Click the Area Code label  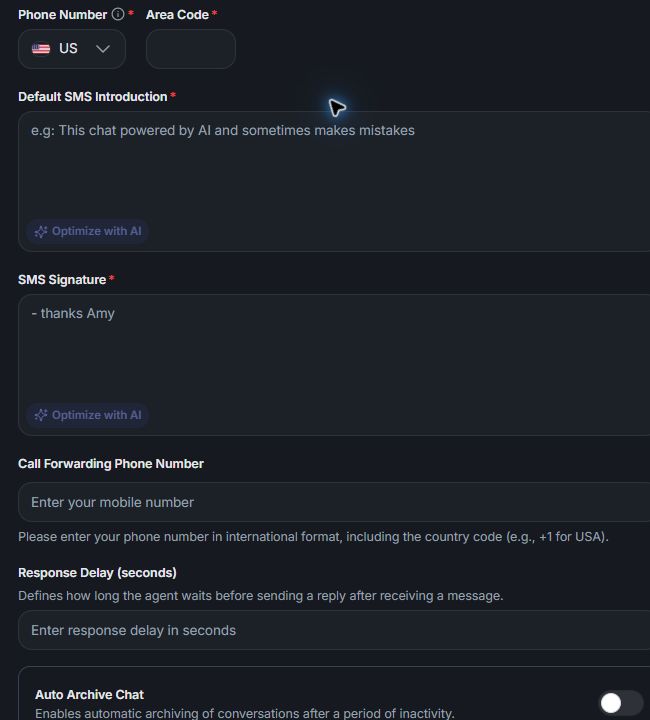(177, 15)
